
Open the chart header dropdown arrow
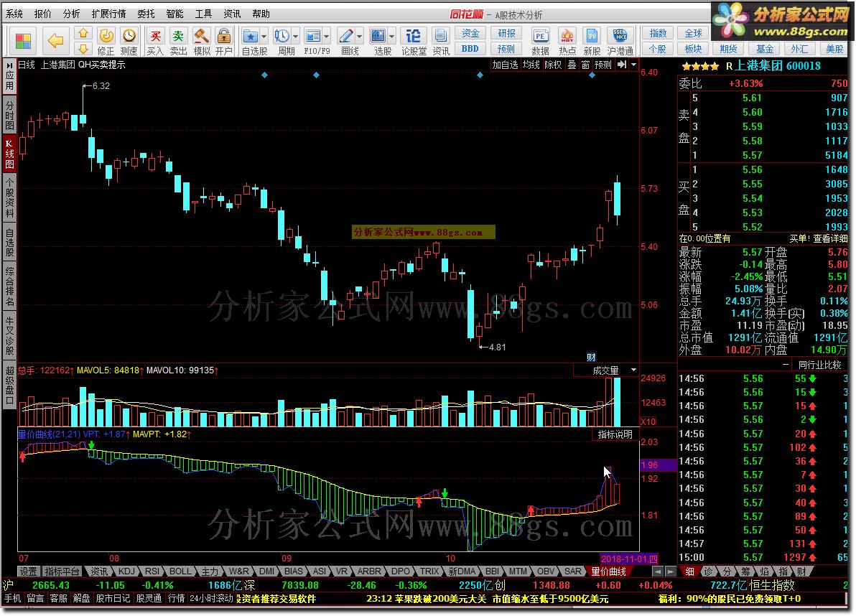(634, 65)
